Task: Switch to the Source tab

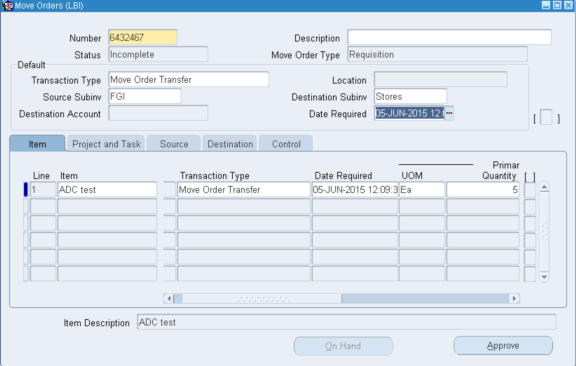Action: [174, 144]
